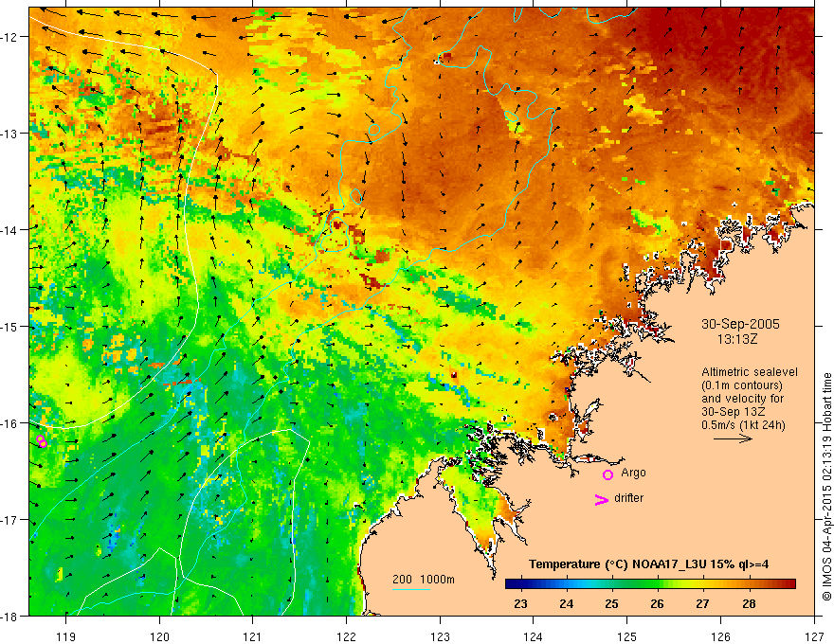Click the '200 1000m' depth label
The height and width of the screenshot is (644, 834).
coord(424,580)
